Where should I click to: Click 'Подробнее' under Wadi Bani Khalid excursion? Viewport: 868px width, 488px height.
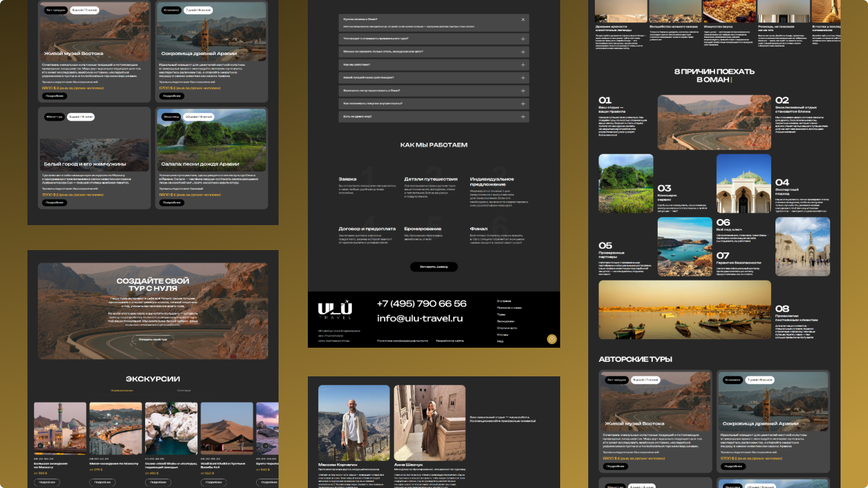pyautogui.click(x=213, y=482)
